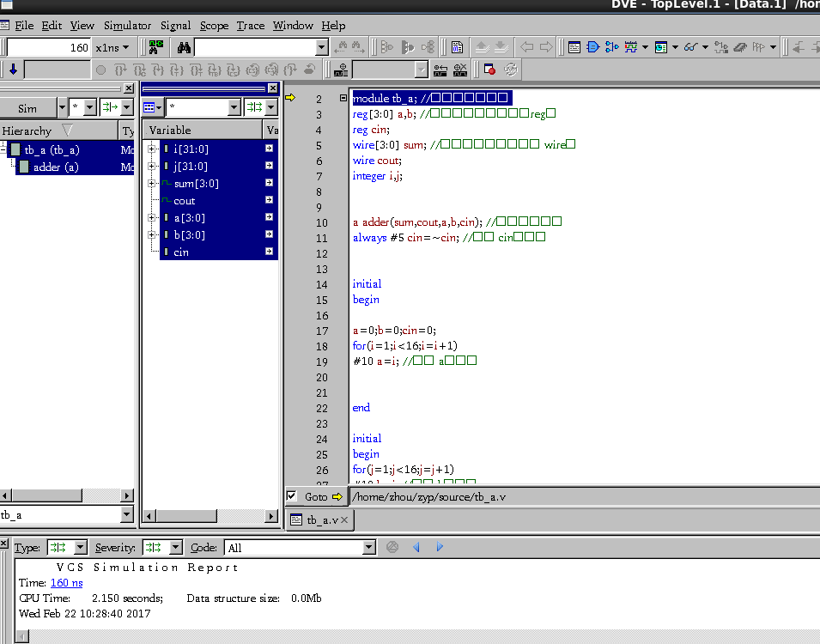Click the Watch glasses icon

691,47
